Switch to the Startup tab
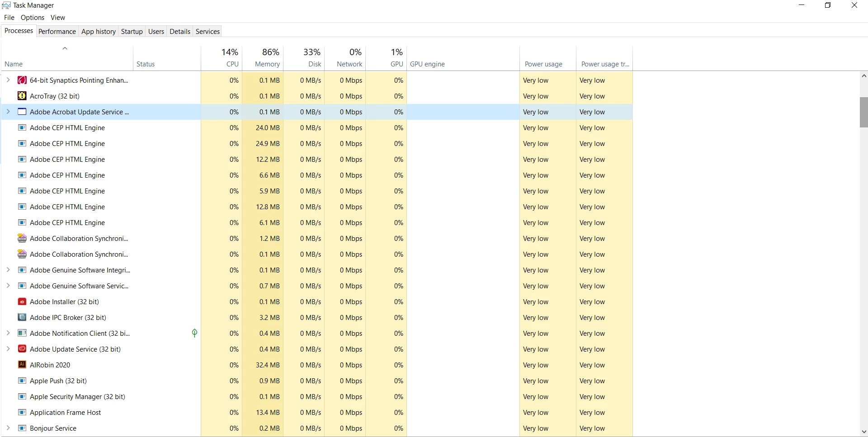This screenshot has width=868, height=437. click(x=132, y=32)
